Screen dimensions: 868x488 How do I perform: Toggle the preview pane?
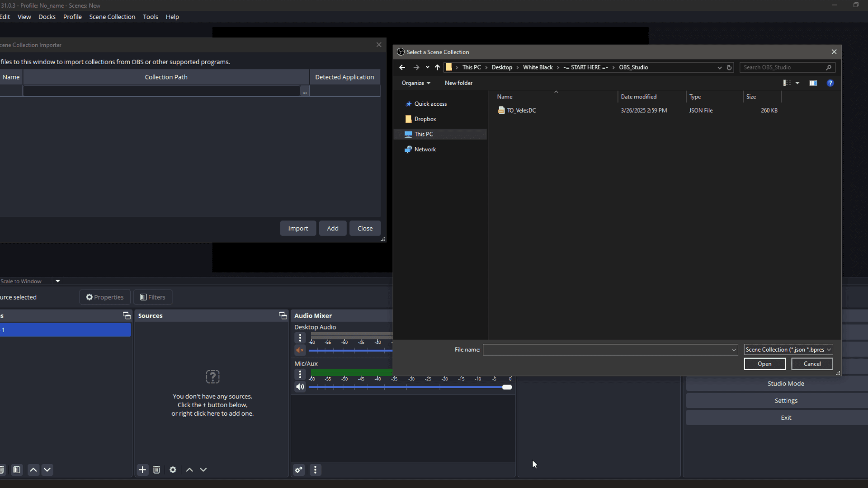813,83
